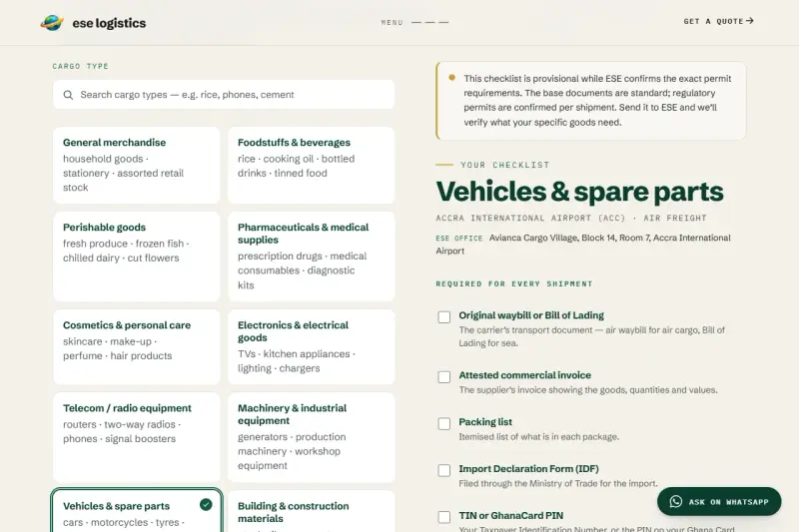Check the Packing list box

click(x=444, y=423)
